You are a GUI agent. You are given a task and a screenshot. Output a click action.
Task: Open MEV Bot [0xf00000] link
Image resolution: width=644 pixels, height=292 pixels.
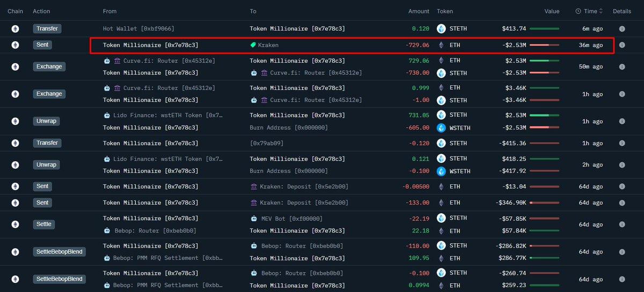pyautogui.click(x=291, y=219)
